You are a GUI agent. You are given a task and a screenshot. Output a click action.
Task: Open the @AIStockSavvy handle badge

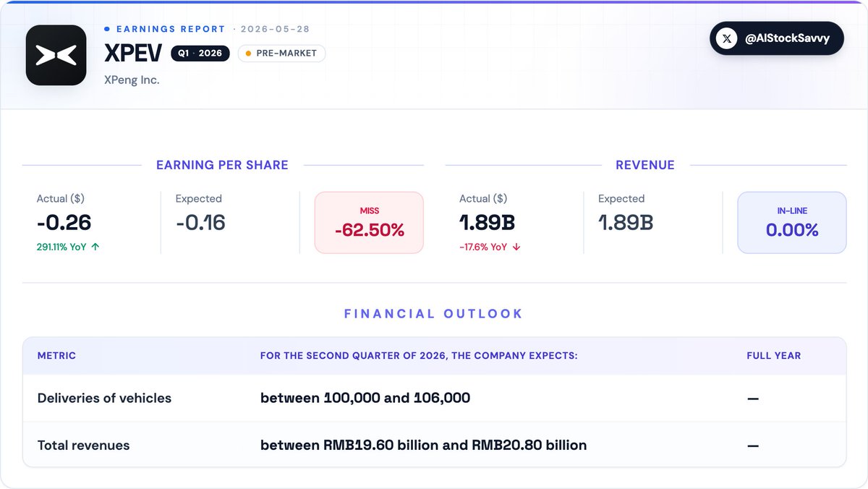pos(776,38)
